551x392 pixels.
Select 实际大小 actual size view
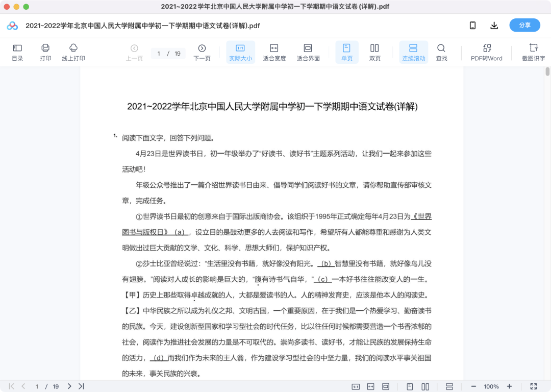tap(240, 53)
